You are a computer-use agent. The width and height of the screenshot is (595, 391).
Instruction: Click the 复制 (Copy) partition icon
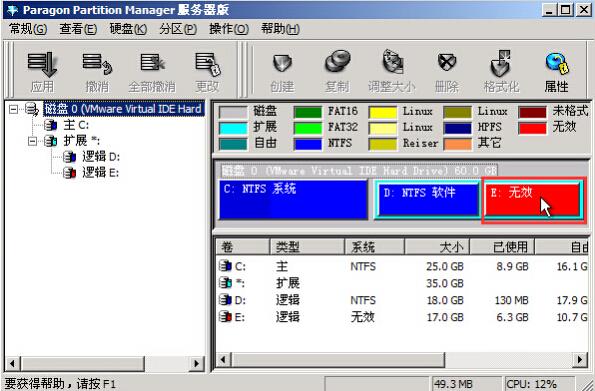(x=337, y=61)
